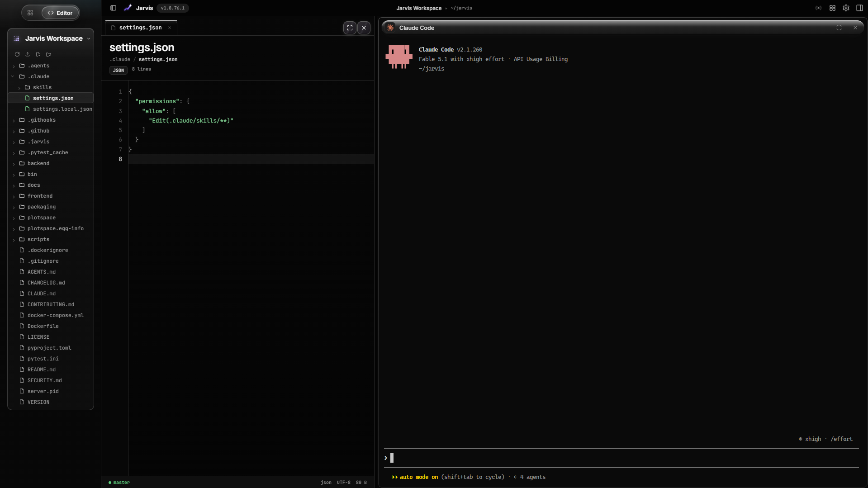Image resolution: width=868 pixels, height=488 pixels.
Task: Open the plotspace.egg-info folder
Action: [51, 228]
